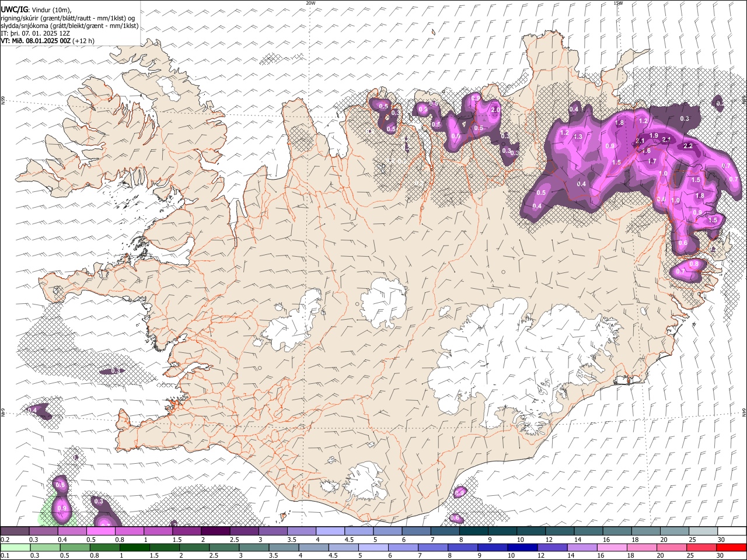Screen dimensions: 747x560
Task: Click the '0.1' label in the lower legend row
Action: [x=5, y=555]
